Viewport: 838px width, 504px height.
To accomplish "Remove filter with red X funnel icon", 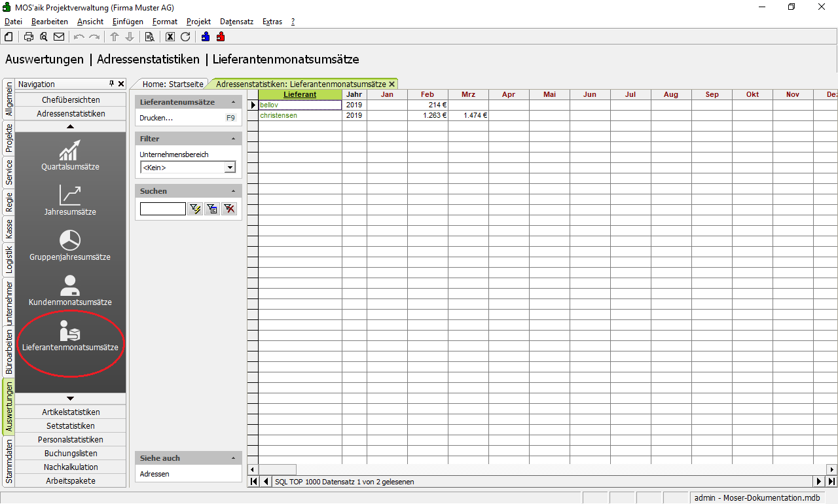I will click(x=228, y=209).
